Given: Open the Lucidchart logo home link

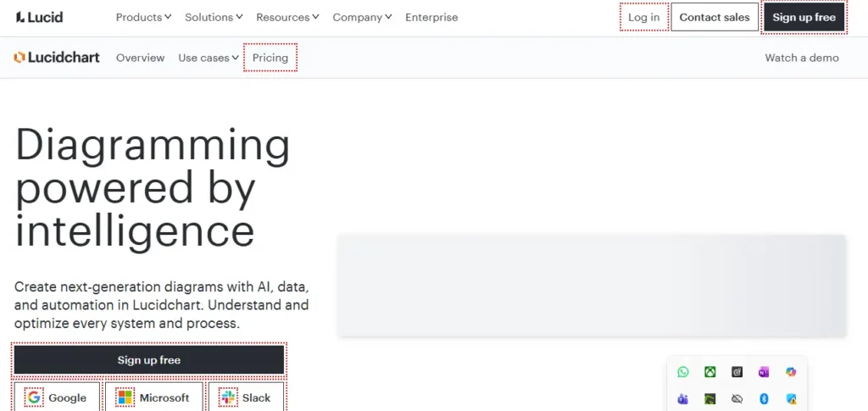Looking at the screenshot, I should 57,58.
